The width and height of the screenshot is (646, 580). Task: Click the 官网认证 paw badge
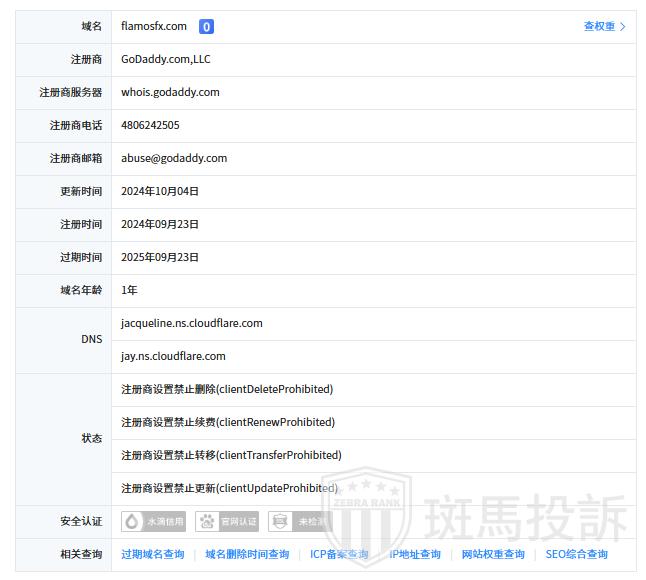pos(228,522)
